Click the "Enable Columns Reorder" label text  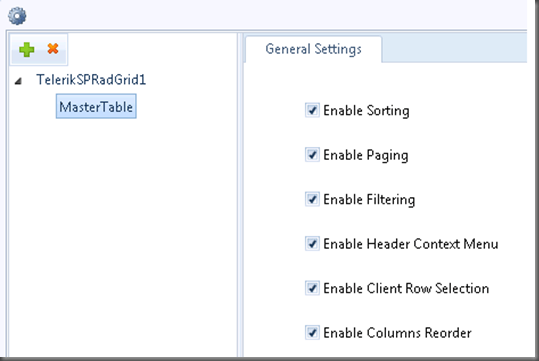397,333
